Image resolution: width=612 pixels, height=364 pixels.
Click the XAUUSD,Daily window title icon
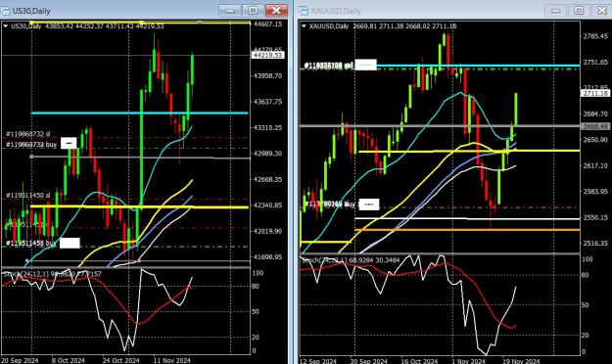[x=304, y=11]
